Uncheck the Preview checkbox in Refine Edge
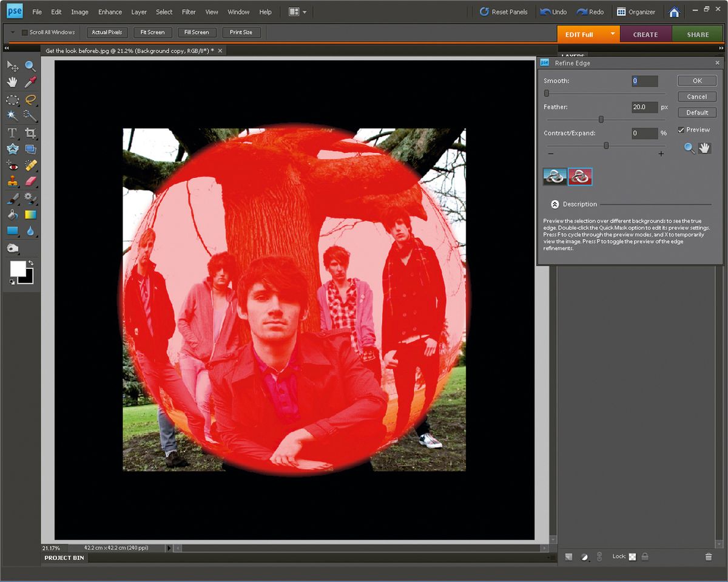The image size is (728, 582). tap(681, 129)
